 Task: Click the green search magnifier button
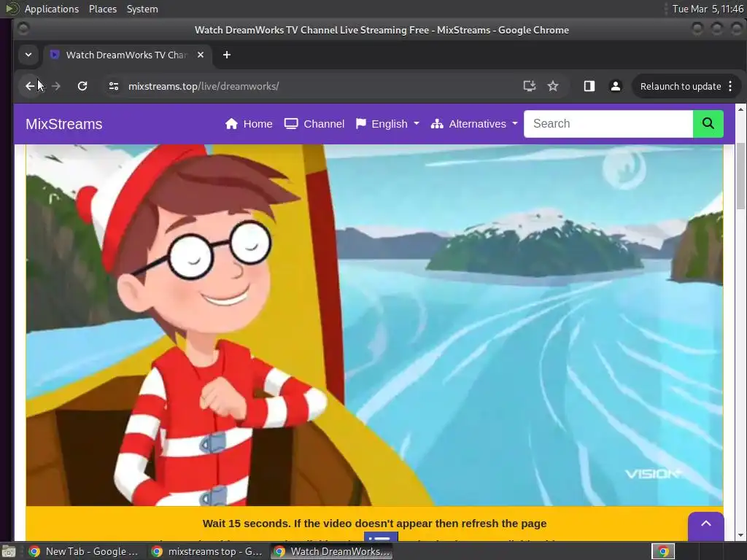[x=708, y=124]
